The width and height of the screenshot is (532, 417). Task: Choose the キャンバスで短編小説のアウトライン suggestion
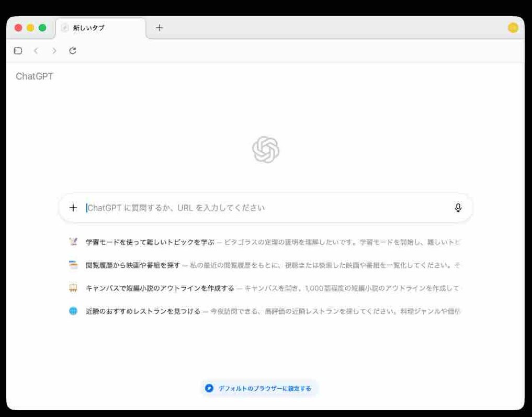(x=160, y=288)
